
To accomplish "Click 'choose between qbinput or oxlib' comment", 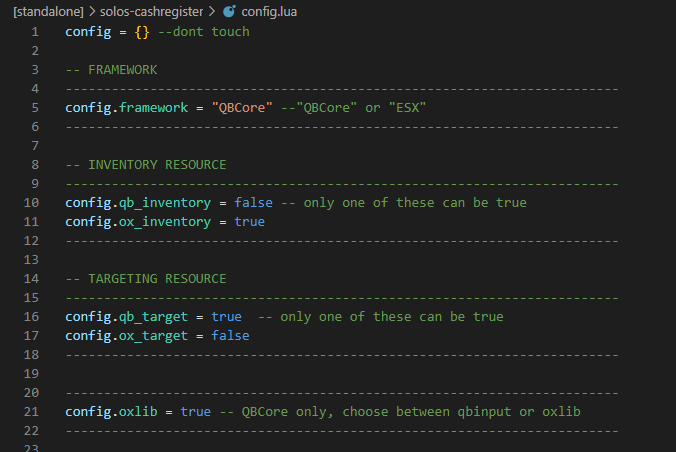I will (461, 411).
